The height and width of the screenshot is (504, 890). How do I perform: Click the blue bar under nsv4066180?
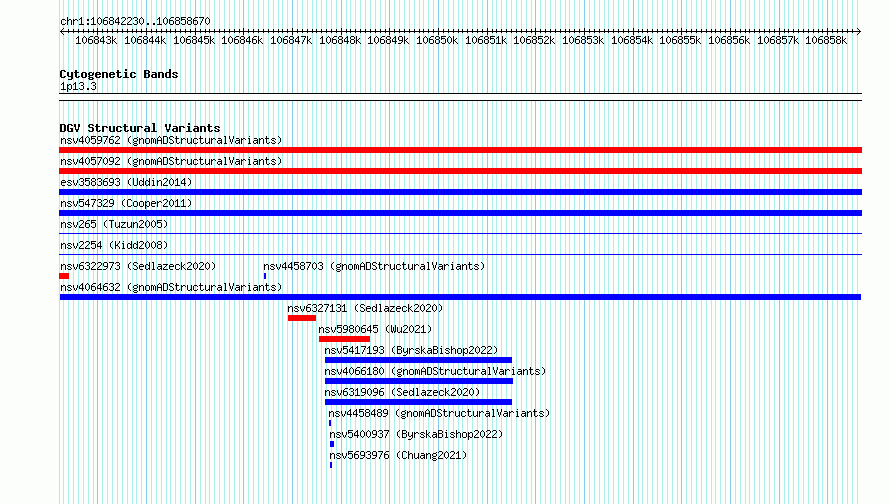[x=419, y=381]
